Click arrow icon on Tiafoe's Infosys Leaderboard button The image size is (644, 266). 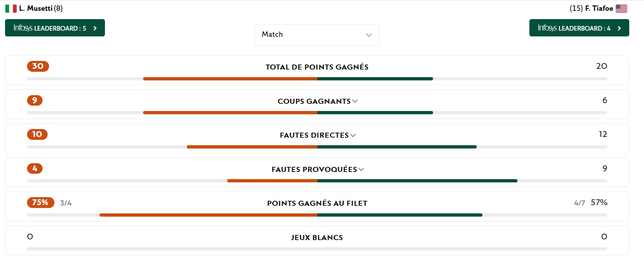619,28
